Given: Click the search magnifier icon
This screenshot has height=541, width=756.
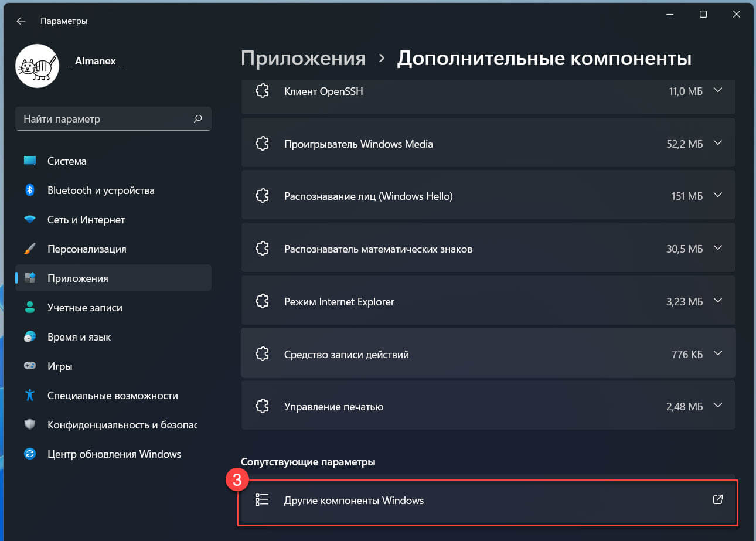Looking at the screenshot, I should tap(198, 118).
